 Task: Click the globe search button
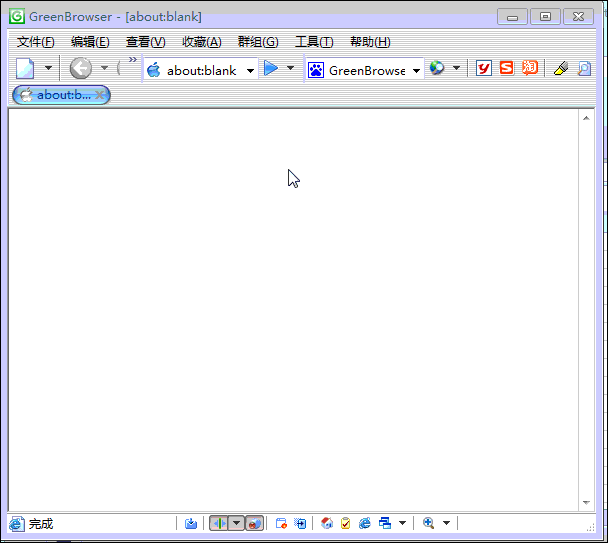click(437, 68)
